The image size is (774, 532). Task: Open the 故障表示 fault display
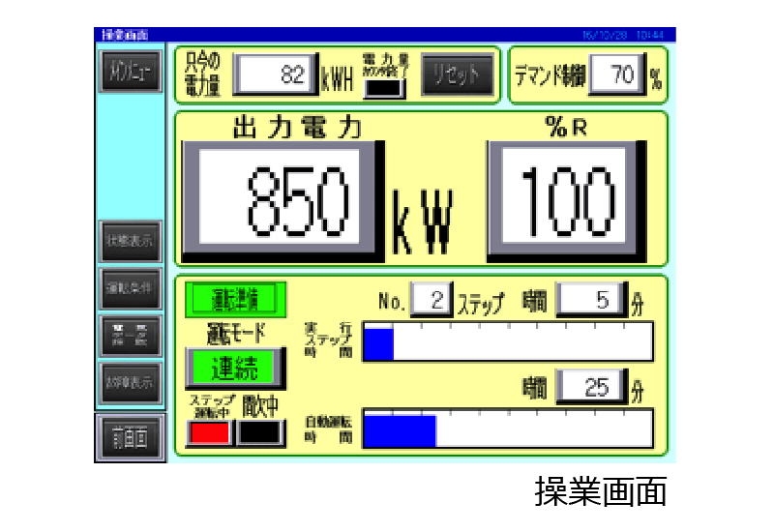(x=130, y=380)
